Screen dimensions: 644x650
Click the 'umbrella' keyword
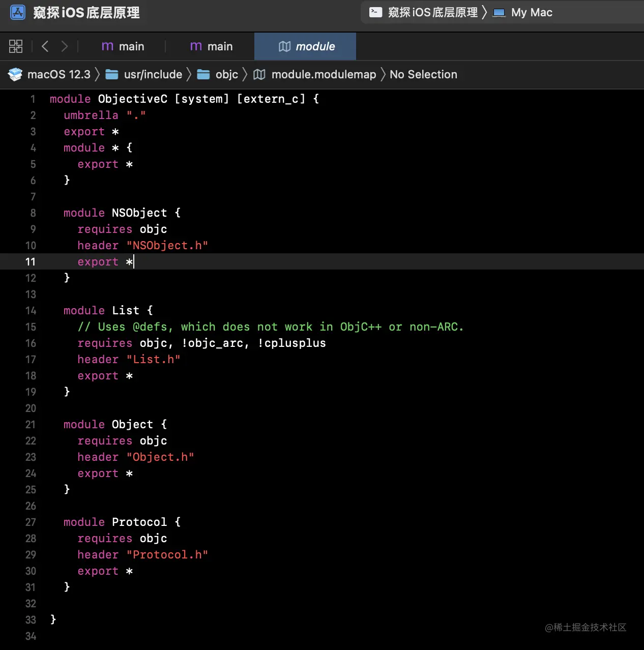[x=91, y=115]
